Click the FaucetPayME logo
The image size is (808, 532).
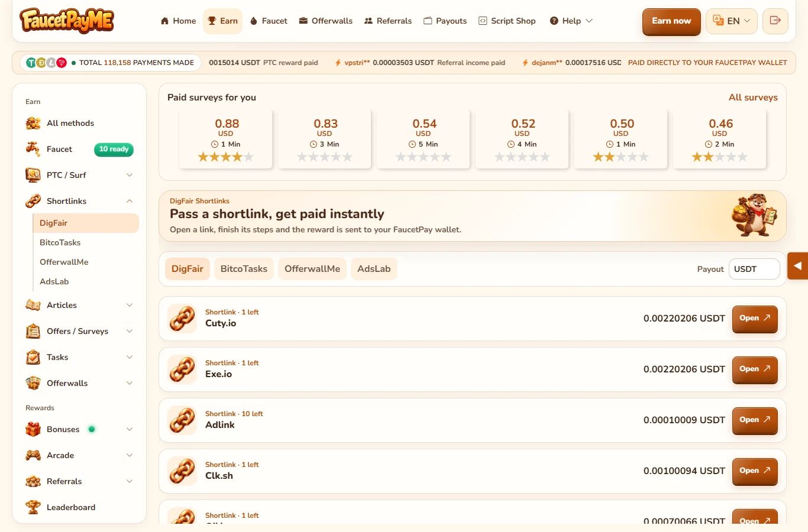pos(67,21)
